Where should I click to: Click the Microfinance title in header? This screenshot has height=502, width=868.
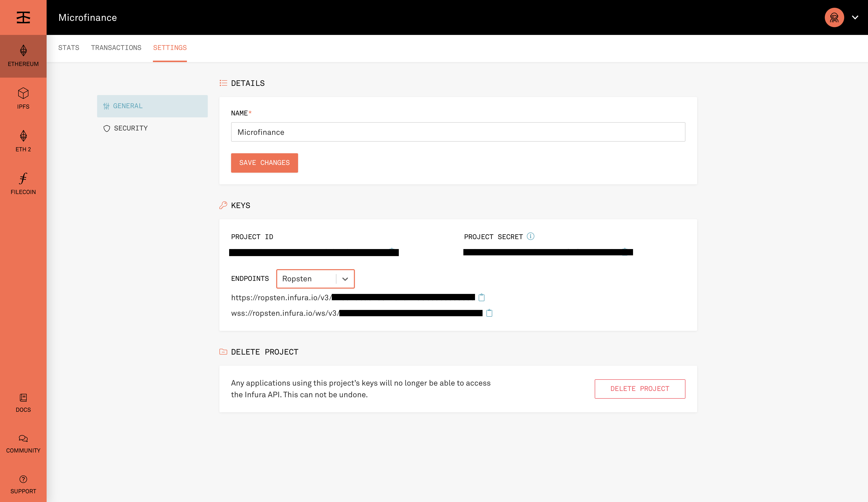(87, 17)
